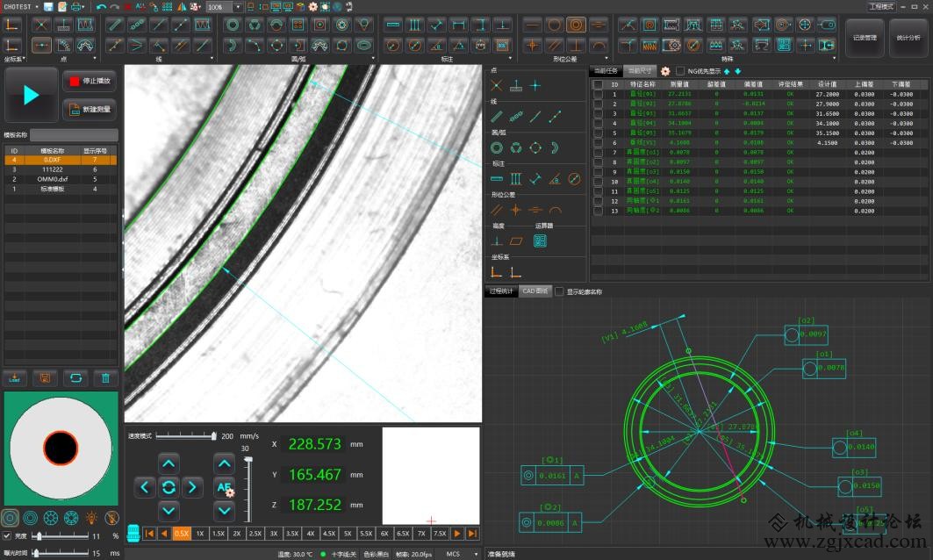Click the orange light bulb icon
Screen dimensions: 933x560
91,518
